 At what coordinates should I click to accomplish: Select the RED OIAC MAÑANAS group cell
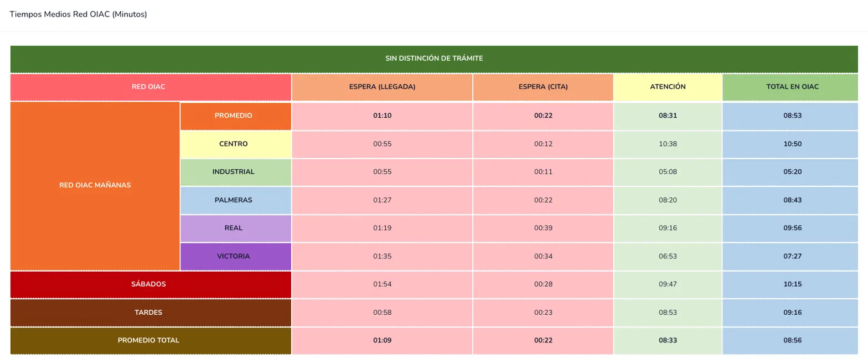95,186
